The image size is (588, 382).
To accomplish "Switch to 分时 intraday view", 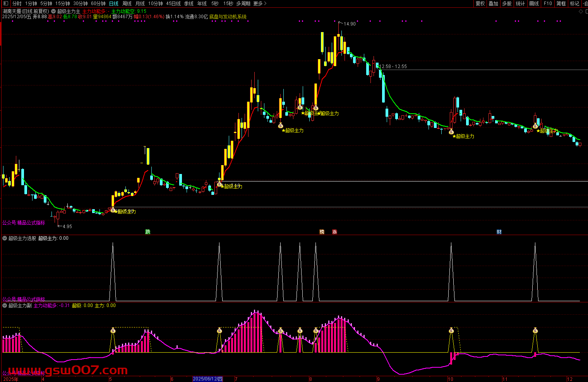I will point(17,3).
